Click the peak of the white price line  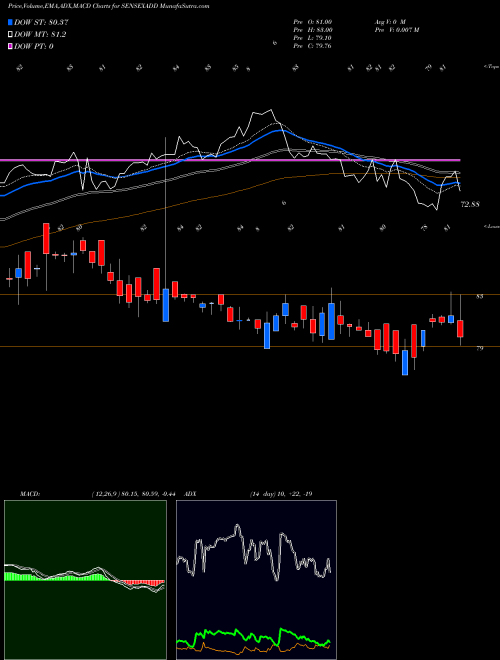coord(271,110)
